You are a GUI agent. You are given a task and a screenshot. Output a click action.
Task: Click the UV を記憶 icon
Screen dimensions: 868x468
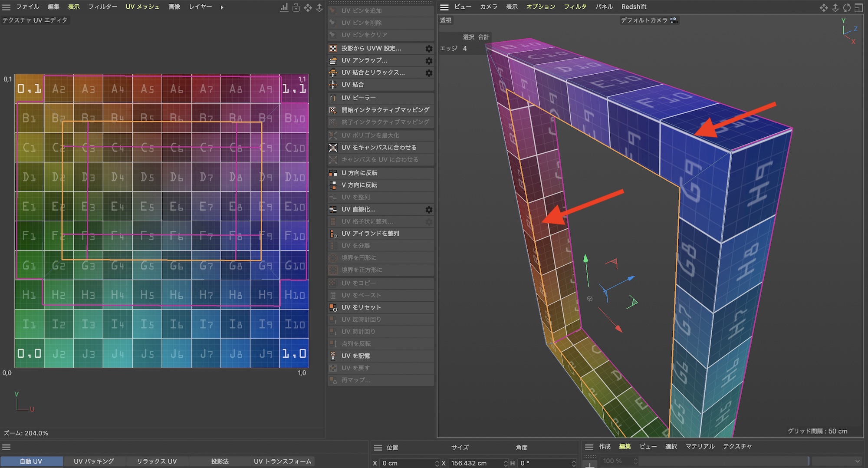(333, 356)
